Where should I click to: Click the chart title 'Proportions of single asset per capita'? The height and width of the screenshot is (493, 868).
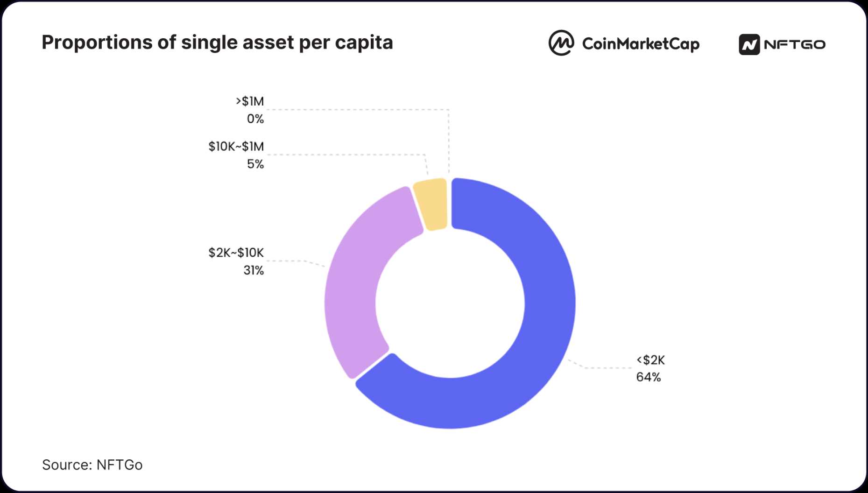pyautogui.click(x=217, y=42)
